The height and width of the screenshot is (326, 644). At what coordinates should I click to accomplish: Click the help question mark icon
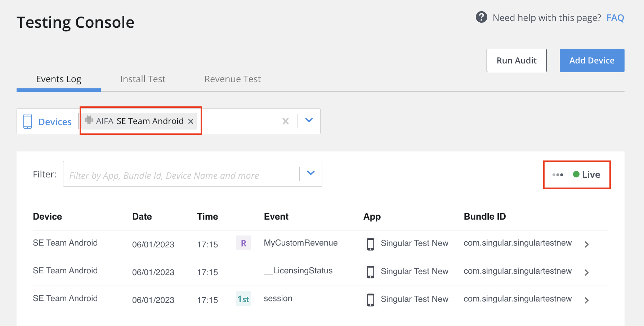click(481, 17)
